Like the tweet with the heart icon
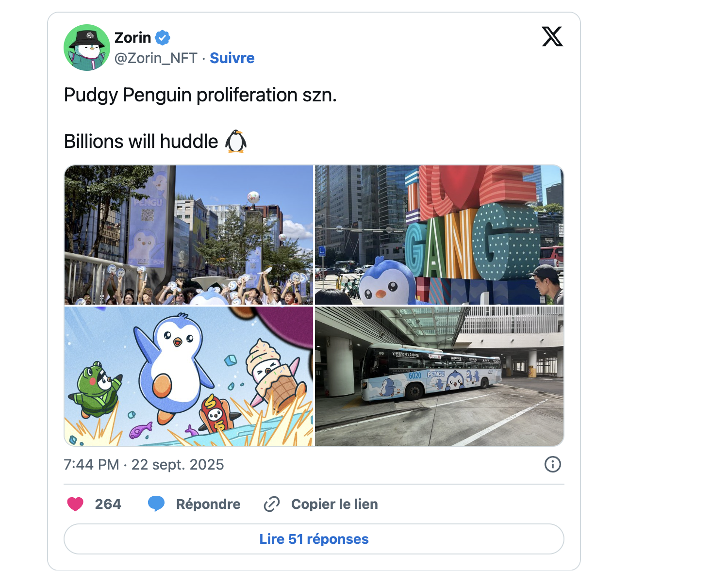 (x=75, y=504)
